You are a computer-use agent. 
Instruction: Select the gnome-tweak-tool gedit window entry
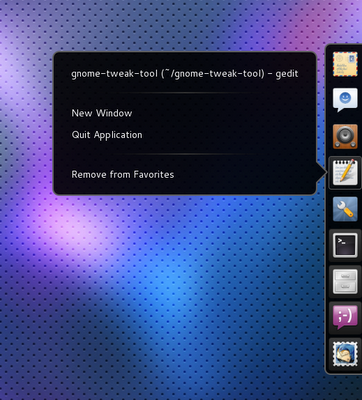pos(185,74)
